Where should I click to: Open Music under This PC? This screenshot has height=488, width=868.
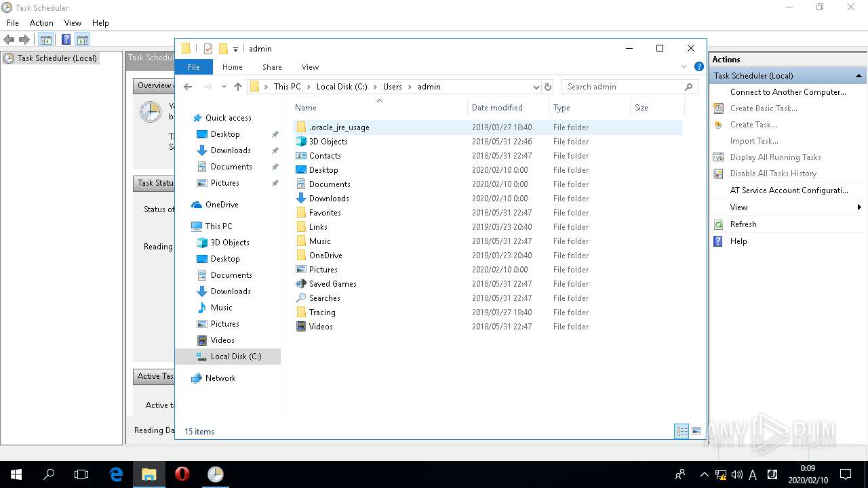221,308
